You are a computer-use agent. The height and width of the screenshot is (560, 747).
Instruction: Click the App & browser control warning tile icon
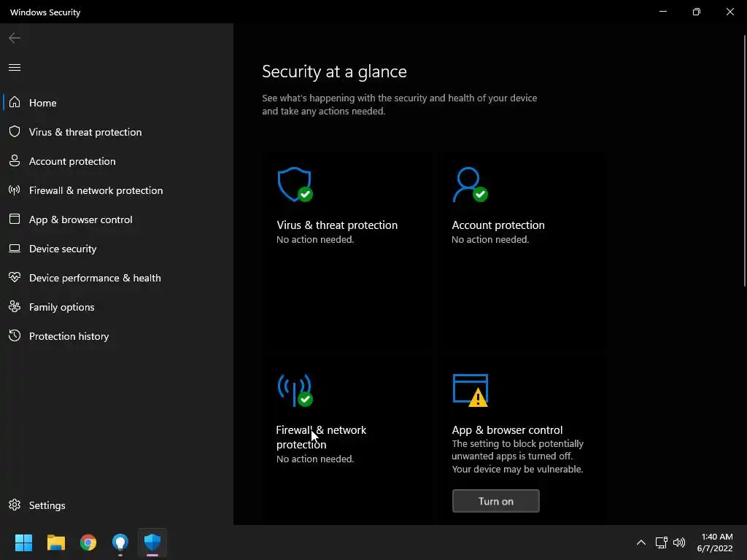tap(471, 391)
